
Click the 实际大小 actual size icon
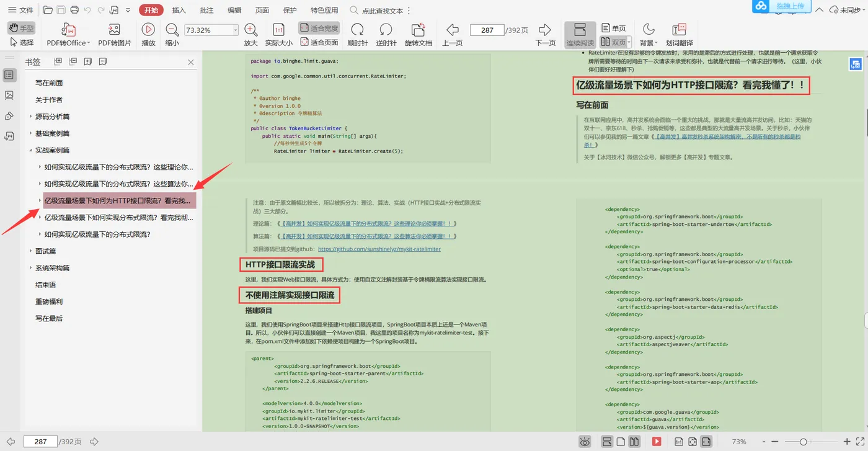tap(278, 30)
